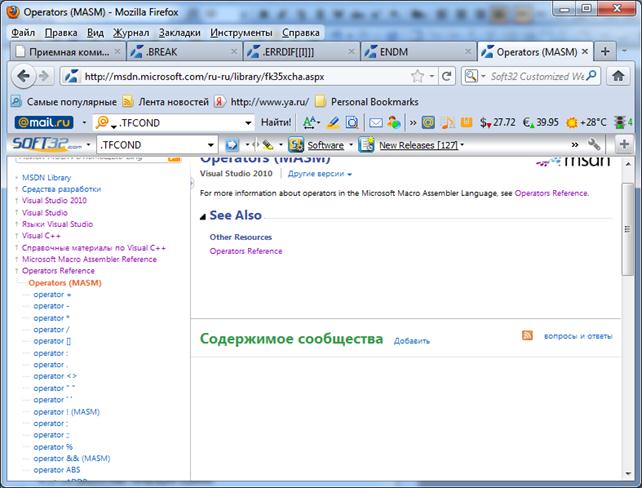Open the operator ABS sidebar entry
Image resolution: width=642 pixels, height=488 pixels.
(57, 470)
